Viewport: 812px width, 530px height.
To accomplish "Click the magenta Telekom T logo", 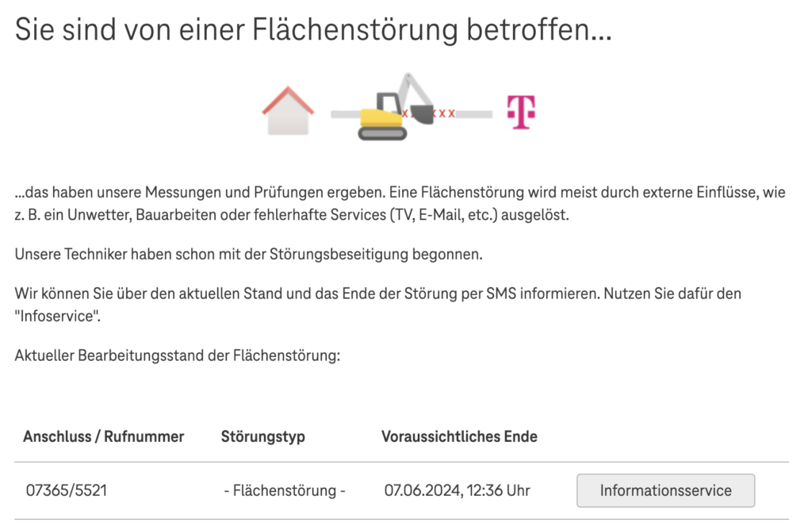I will 521,112.
